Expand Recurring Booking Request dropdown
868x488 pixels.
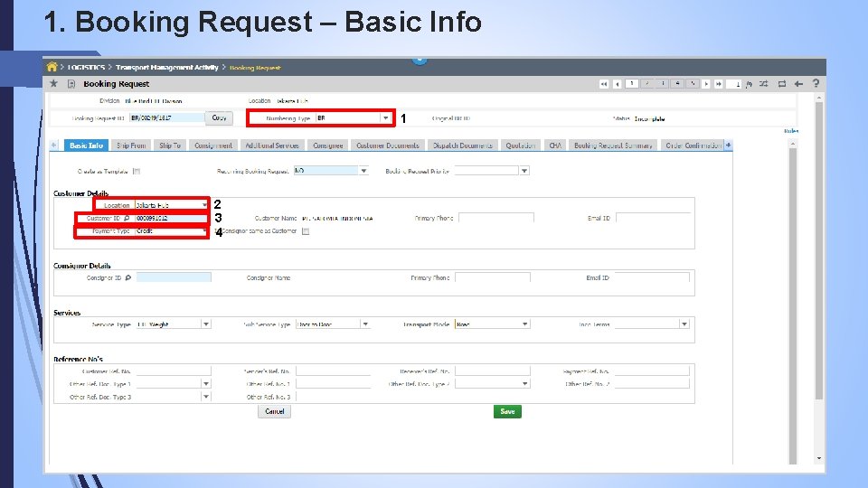[x=363, y=171]
